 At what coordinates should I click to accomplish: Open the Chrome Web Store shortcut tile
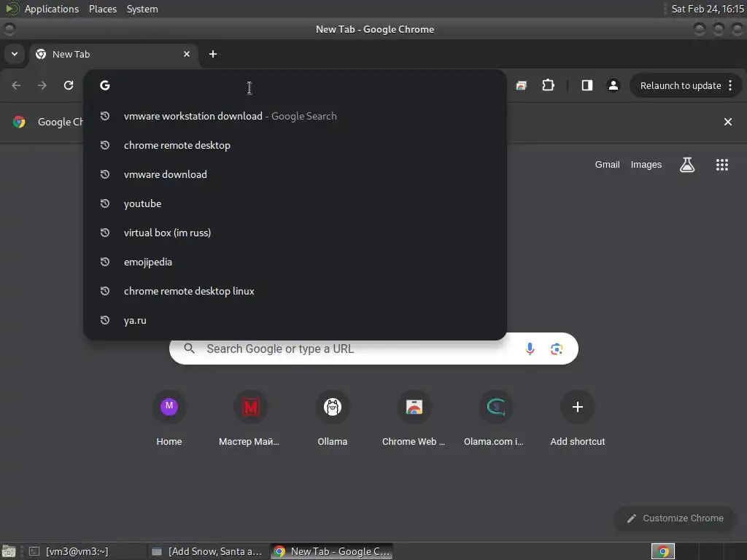point(414,419)
